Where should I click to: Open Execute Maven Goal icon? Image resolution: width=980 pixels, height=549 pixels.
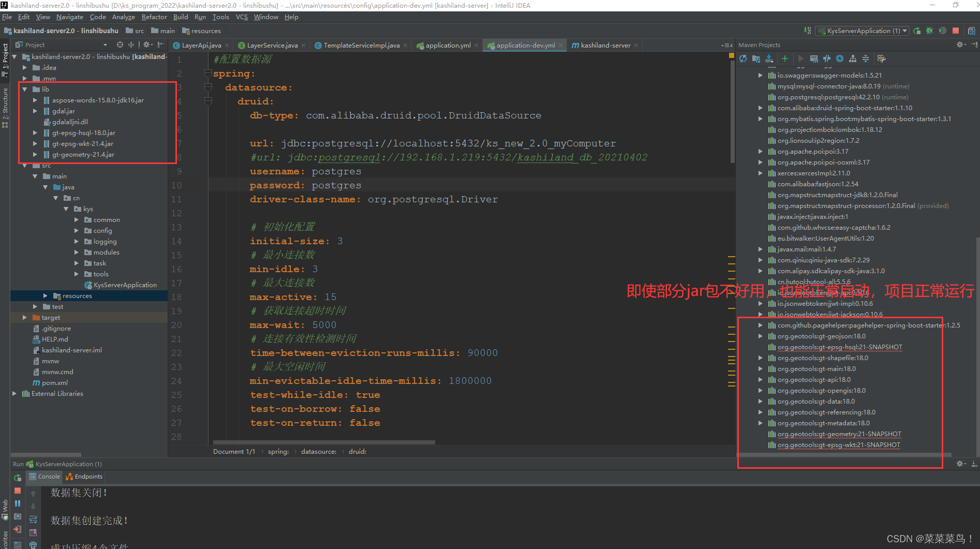point(814,58)
